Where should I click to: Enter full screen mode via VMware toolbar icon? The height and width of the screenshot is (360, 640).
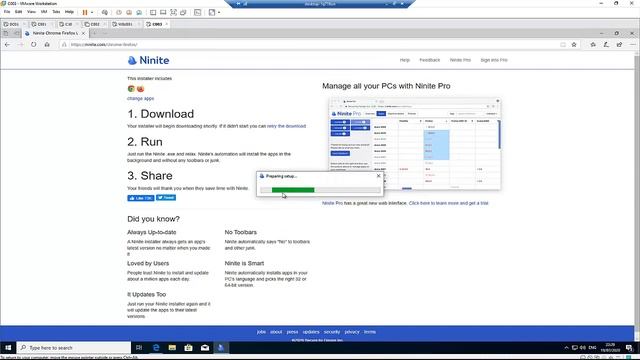173,12
